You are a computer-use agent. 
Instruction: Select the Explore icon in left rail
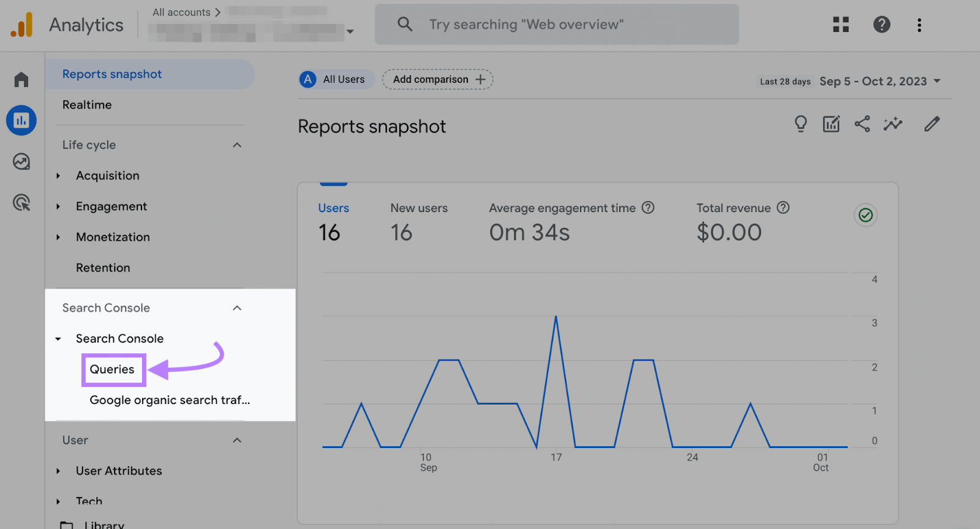(x=21, y=162)
